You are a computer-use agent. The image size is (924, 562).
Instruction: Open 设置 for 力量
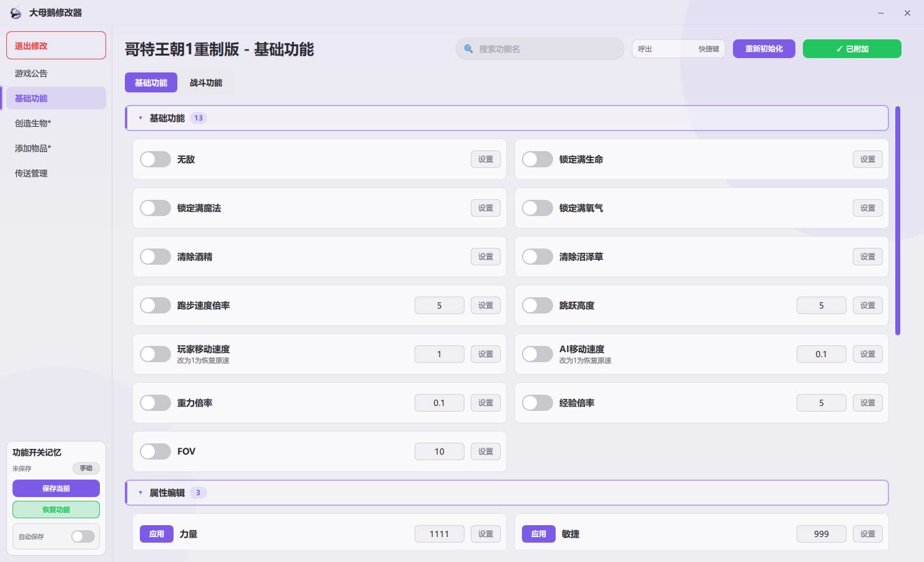[x=486, y=534]
